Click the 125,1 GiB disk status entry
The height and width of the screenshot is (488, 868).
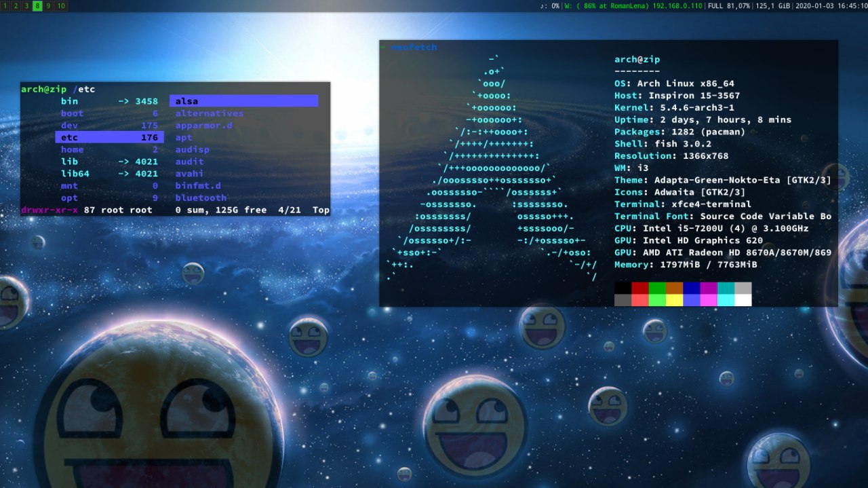(x=772, y=5)
